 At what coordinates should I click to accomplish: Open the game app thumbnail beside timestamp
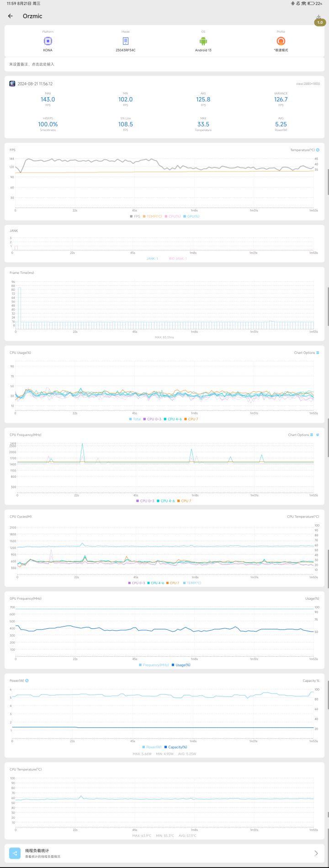pyautogui.click(x=12, y=84)
